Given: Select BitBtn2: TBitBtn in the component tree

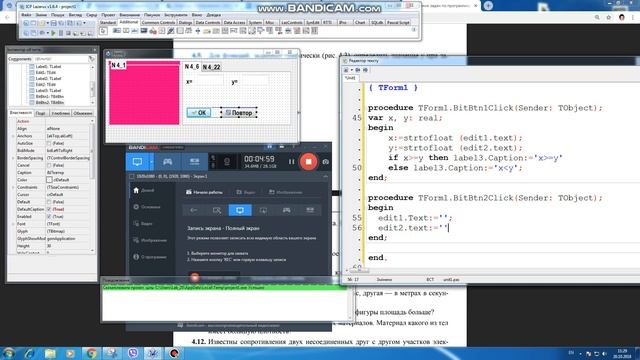Looking at the screenshot, I should [49, 102].
